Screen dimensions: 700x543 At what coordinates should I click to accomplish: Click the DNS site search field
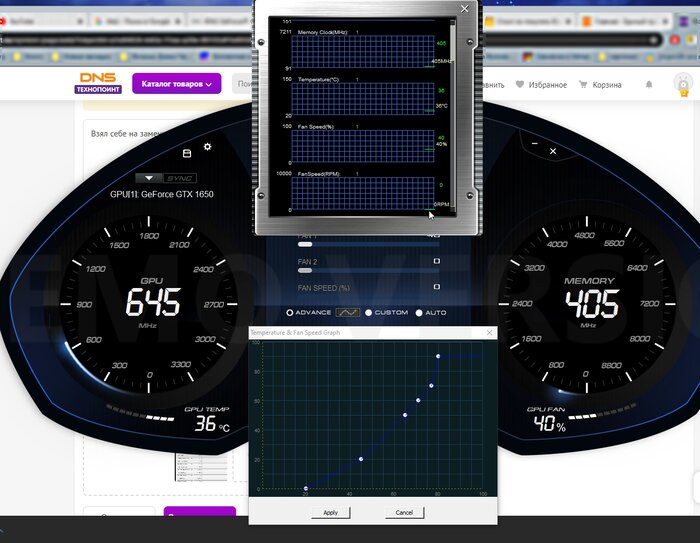coord(243,84)
